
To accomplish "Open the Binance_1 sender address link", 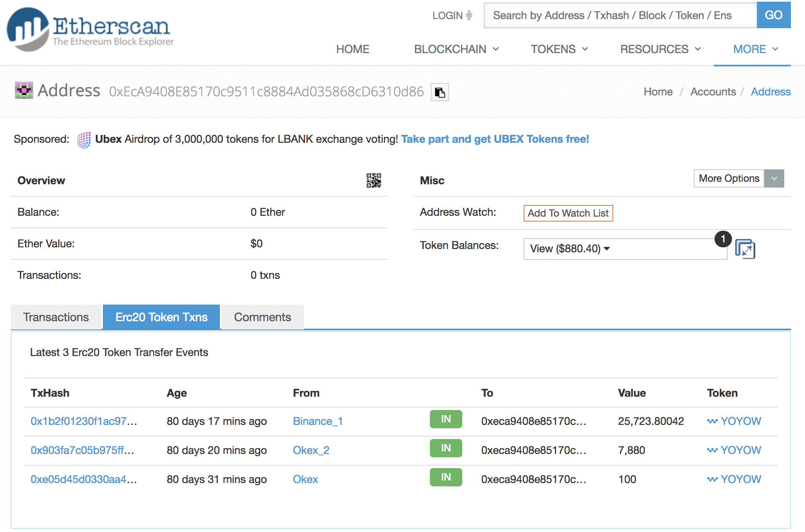I will pos(317,421).
